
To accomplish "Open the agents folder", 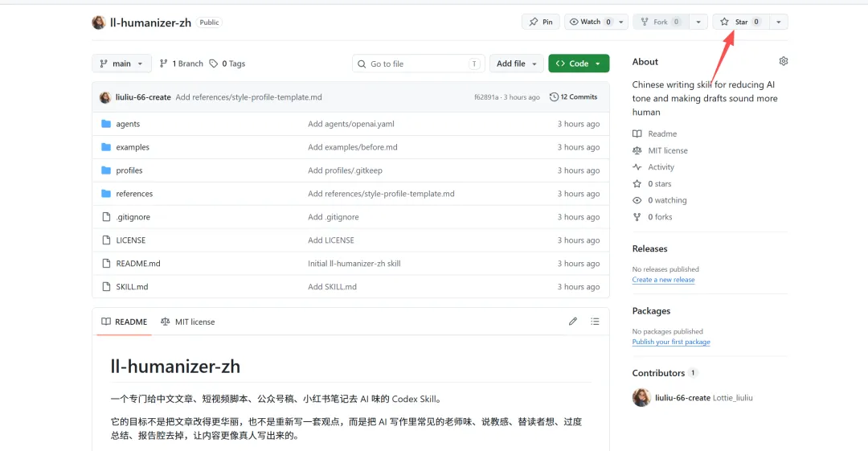I will [x=128, y=124].
